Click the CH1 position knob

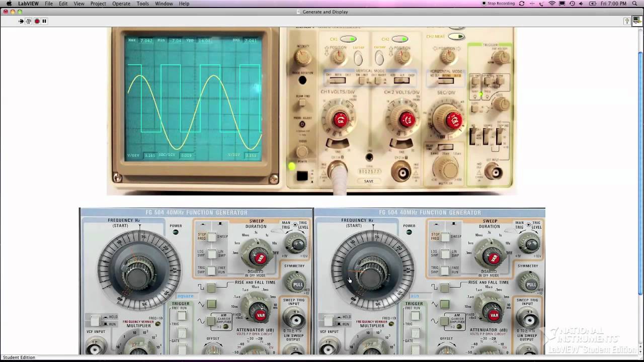(x=339, y=57)
